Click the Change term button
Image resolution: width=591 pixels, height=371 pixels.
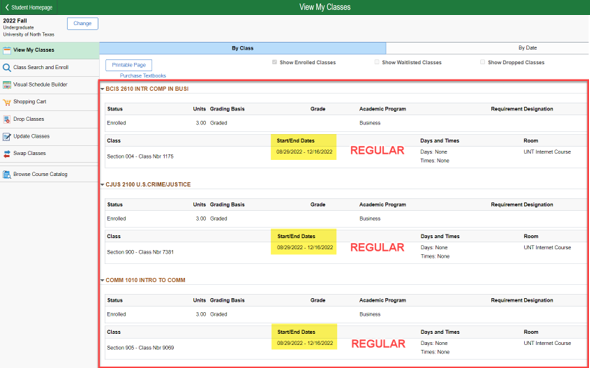coord(83,23)
